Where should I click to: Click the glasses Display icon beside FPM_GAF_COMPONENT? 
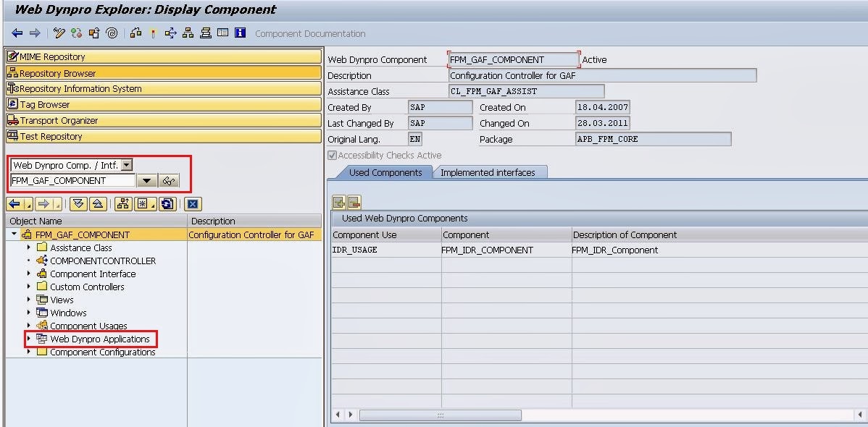(169, 181)
